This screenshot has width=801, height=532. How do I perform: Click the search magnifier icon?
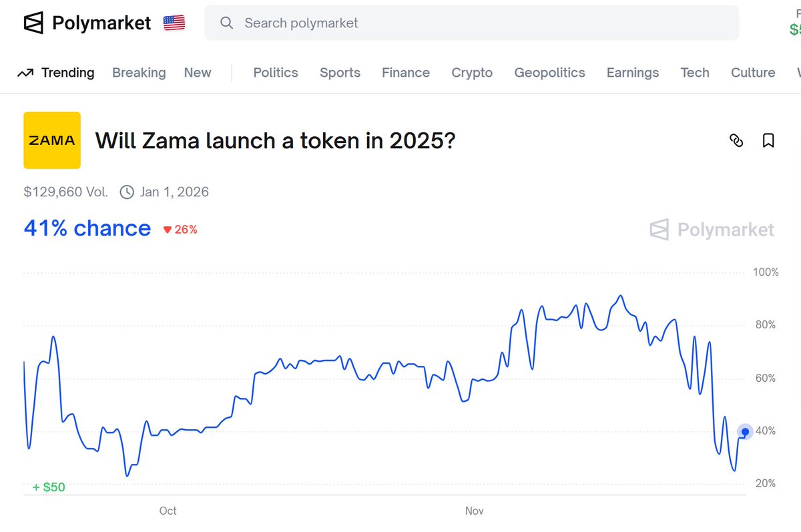click(227, 23)
